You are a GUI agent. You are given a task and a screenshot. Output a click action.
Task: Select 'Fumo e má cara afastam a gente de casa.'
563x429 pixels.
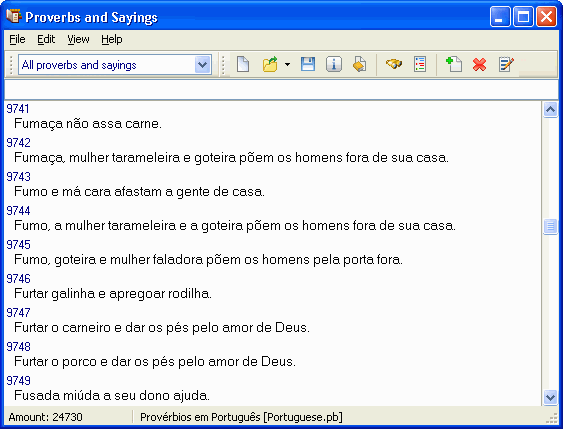(x=139, y=192)
